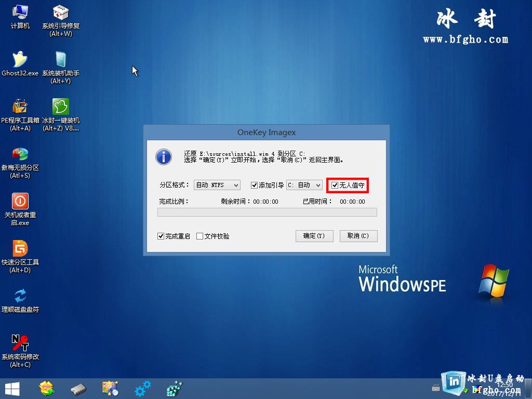This screenshot has height=399, width=532.
Task: Click the restore progress bar
Action: click(267, 212)
